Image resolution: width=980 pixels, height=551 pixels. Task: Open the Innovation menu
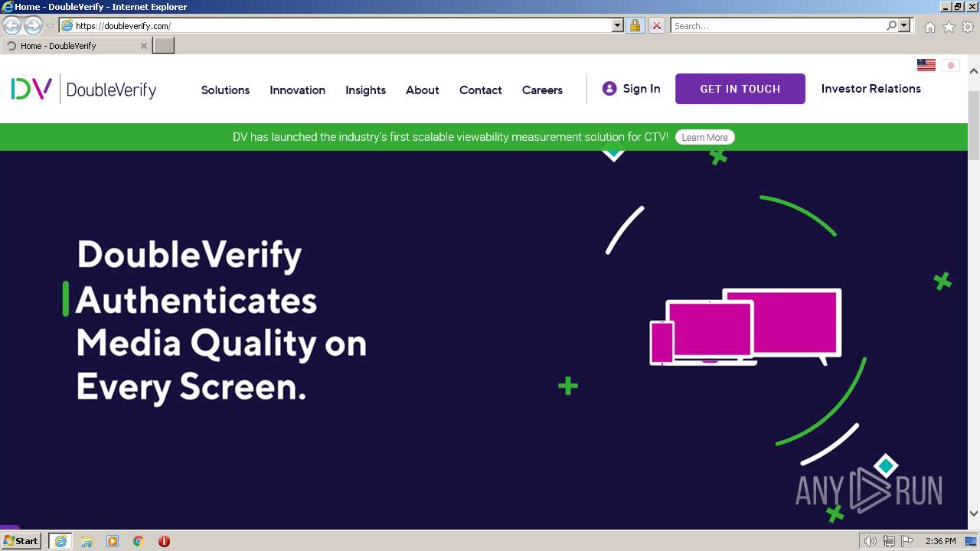(x=297, y=90)
